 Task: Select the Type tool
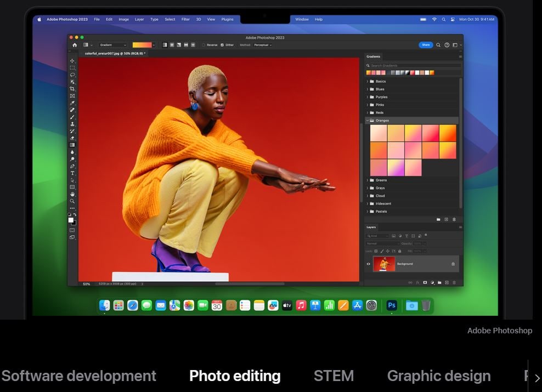(x=72, y=173)
